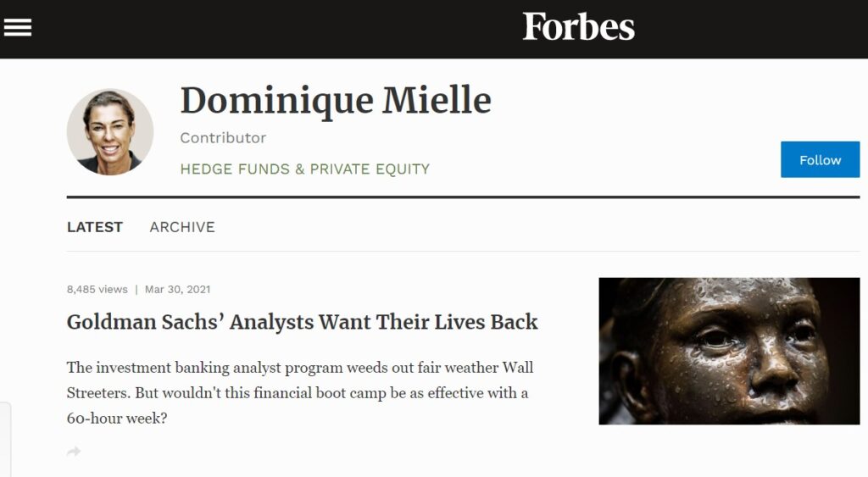The height and width of the screenshot is (477, 868).
Task: Click the bronze statue article thumbnail
Action: (x=729, y=351)
